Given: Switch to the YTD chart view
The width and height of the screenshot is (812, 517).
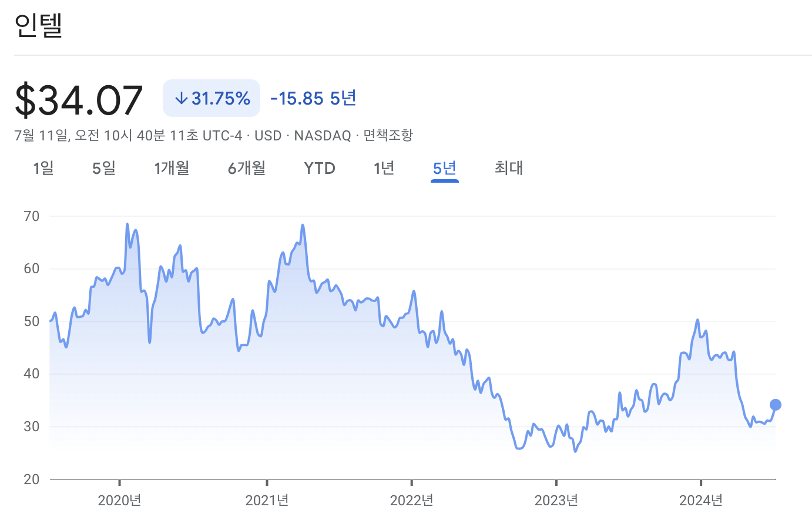Looking at the screenshot, I should click(x=320, y=168).
